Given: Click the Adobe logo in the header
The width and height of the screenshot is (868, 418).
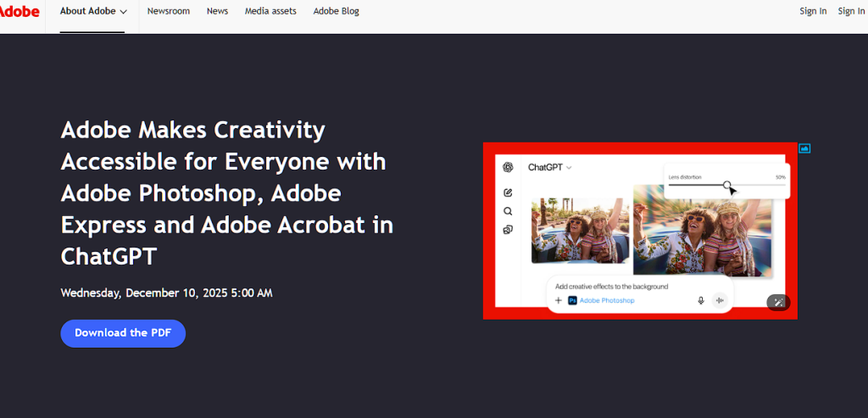Looking at the screenshot, I should pyautogui.click(x=19, y=11).
